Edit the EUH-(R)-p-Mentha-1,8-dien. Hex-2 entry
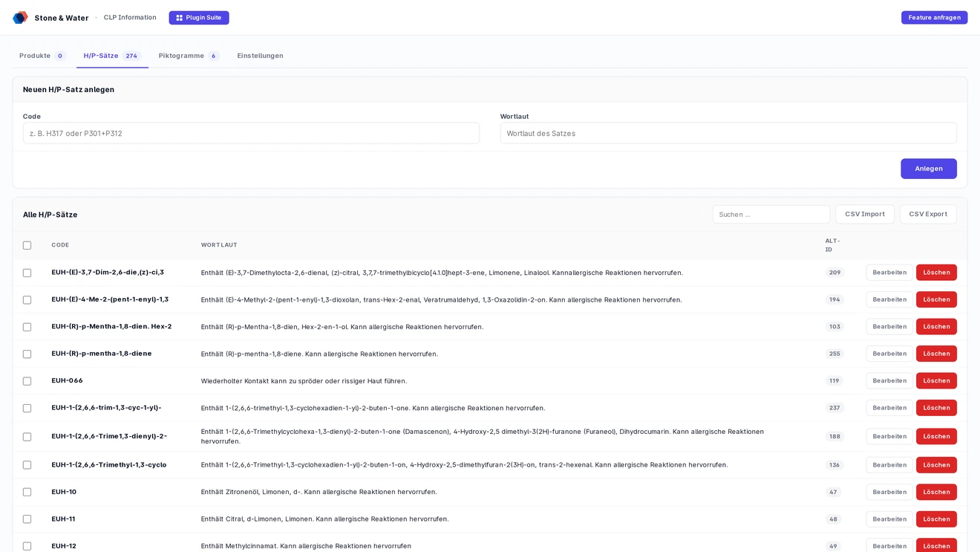The image size is (980, 552). point(889,327)
